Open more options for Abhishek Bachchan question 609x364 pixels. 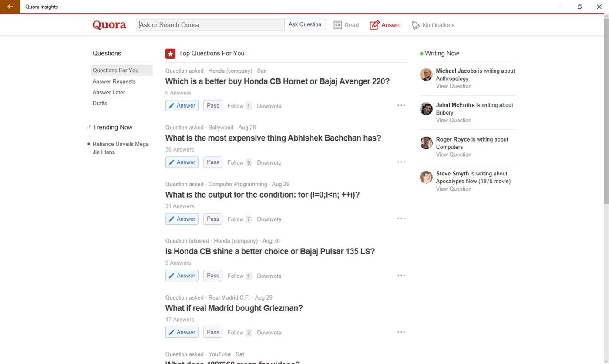[401, 162]
